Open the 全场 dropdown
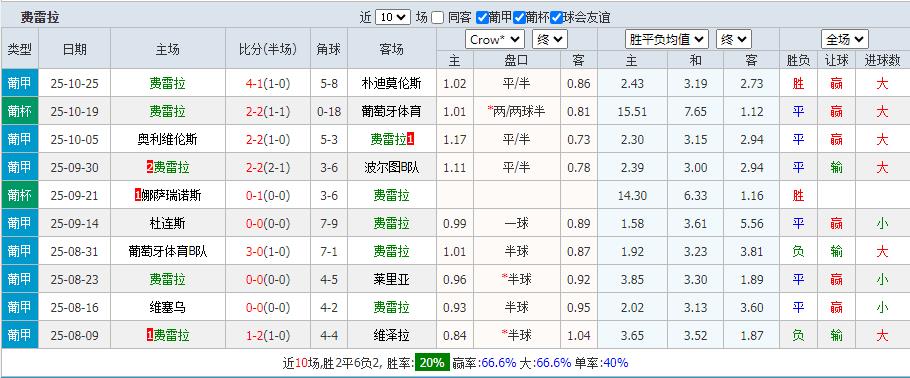Viewport: 910px width, 378px height. 845,39
